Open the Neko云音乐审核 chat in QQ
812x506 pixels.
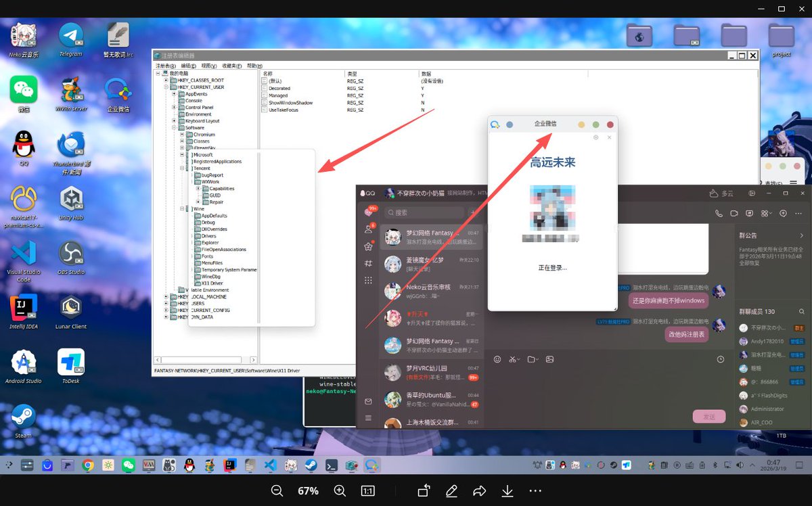point(432,292)
